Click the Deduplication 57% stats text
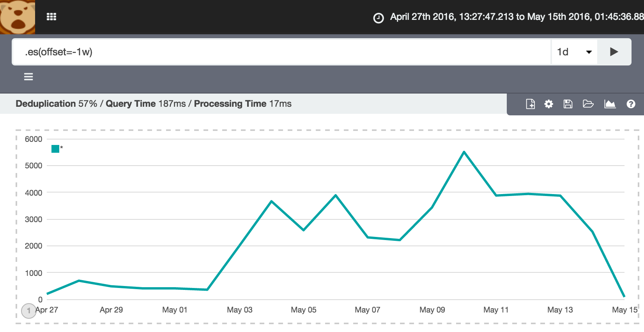The width and height of the screenshot is (644, 332). coord(56,104)
